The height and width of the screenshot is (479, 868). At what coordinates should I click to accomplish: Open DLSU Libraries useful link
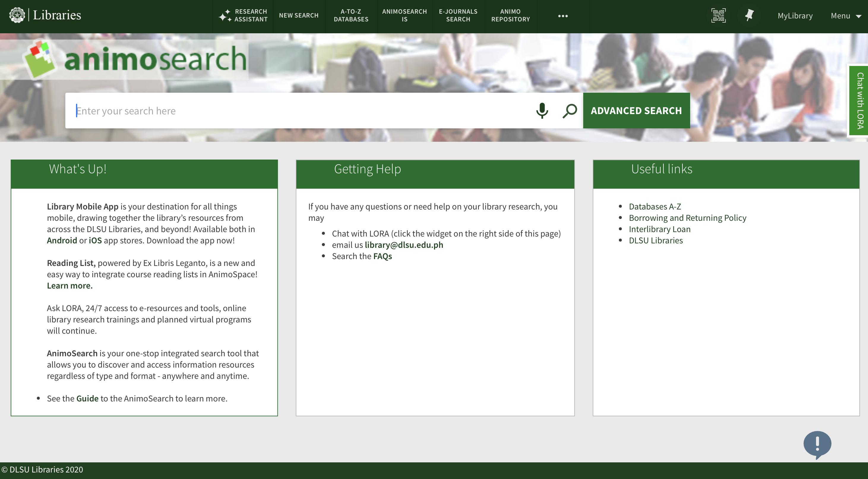656,240
